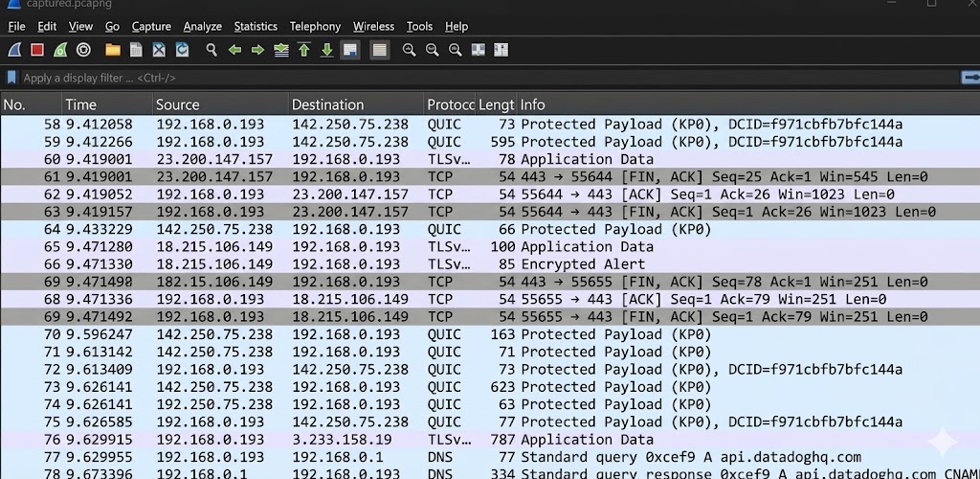This screenshot has width=980, height=479.
Task: Apply display filter with the right arrow button
Action: point(970,78)
